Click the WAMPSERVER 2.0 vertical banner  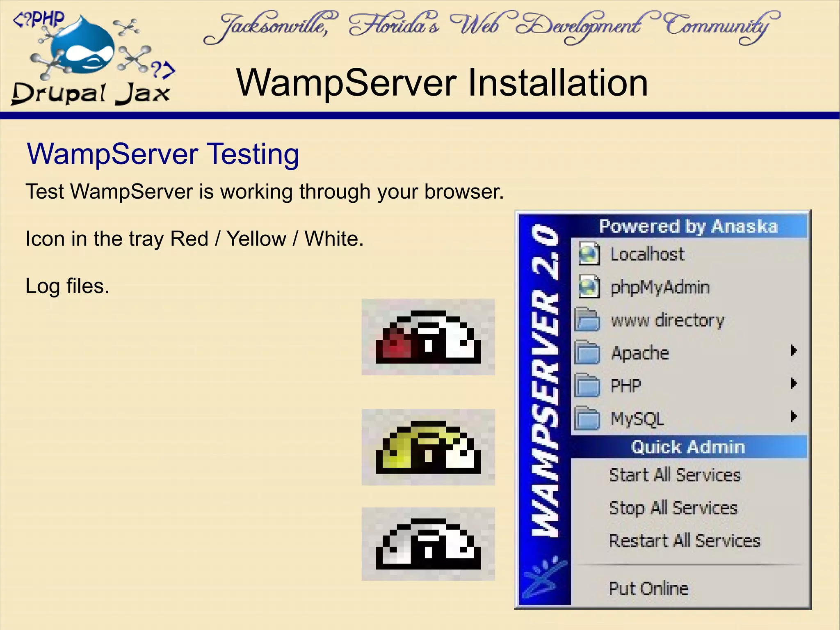coord(545,380)
